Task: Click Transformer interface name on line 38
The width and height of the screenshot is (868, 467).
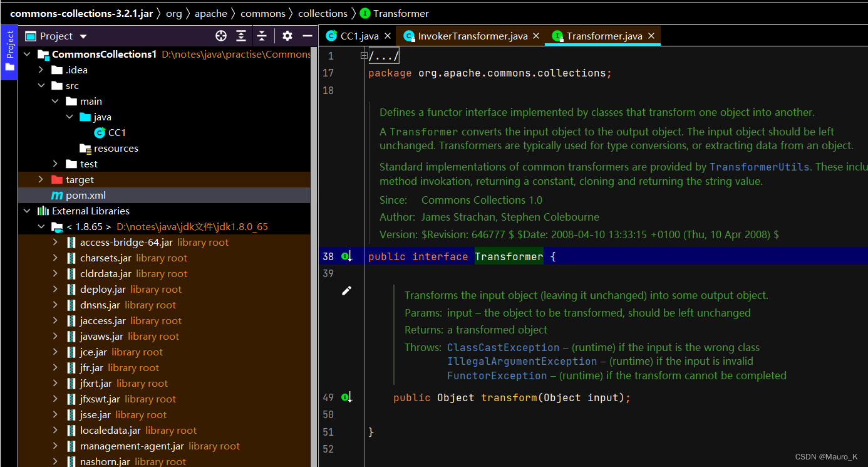Action: (509, 256)
